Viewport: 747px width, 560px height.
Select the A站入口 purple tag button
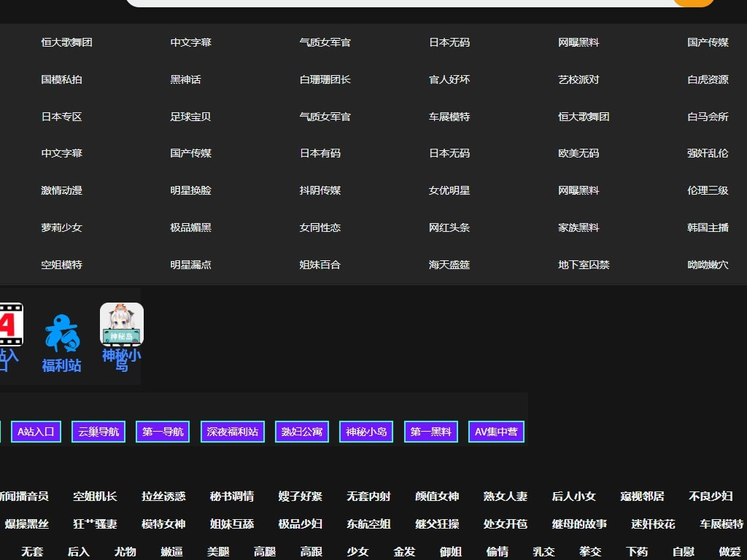(x=36, y=432)
